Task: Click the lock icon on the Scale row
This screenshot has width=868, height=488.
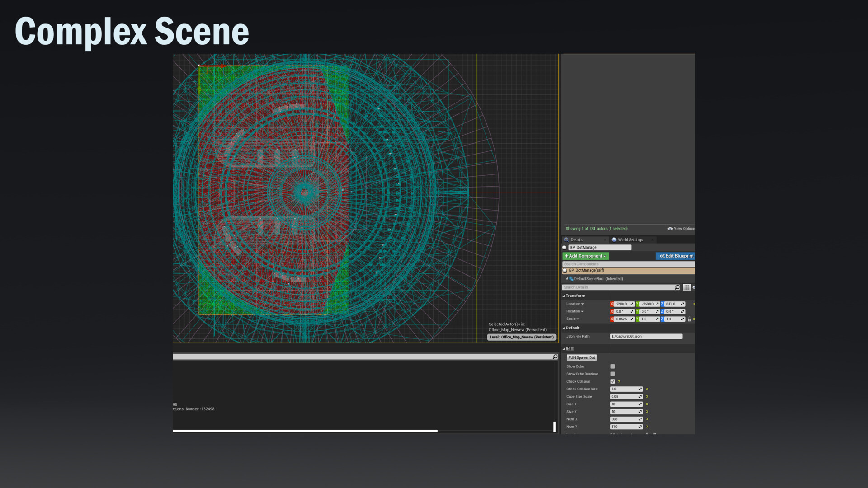Action: [x=689, y=319]
